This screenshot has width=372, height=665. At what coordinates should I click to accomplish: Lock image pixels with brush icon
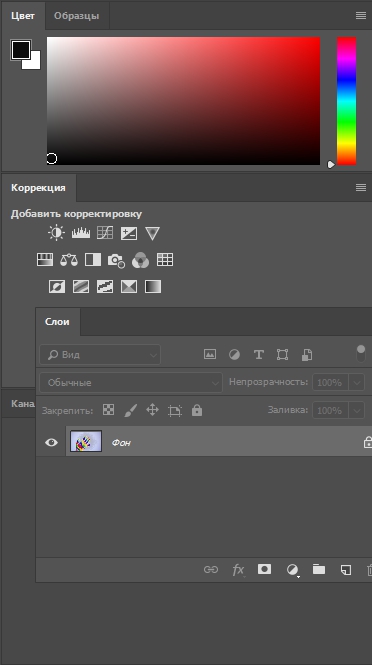tap(131, 410)
